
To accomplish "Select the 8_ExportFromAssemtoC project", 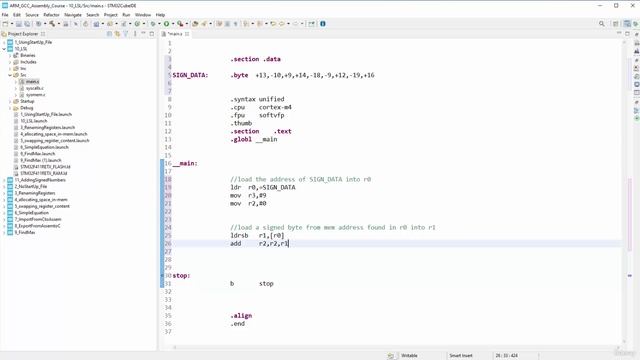I will click(37, 226).
